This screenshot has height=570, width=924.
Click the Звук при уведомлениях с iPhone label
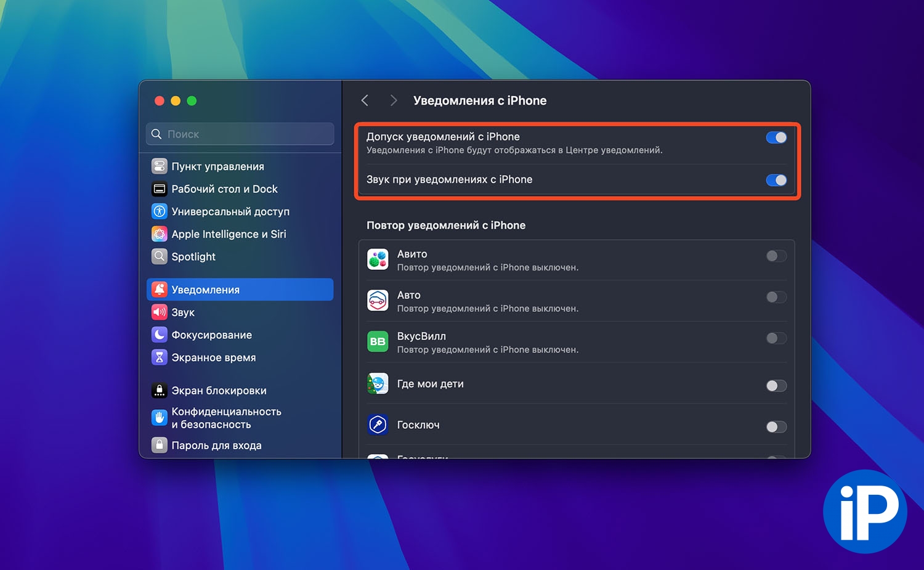(449, 179)
